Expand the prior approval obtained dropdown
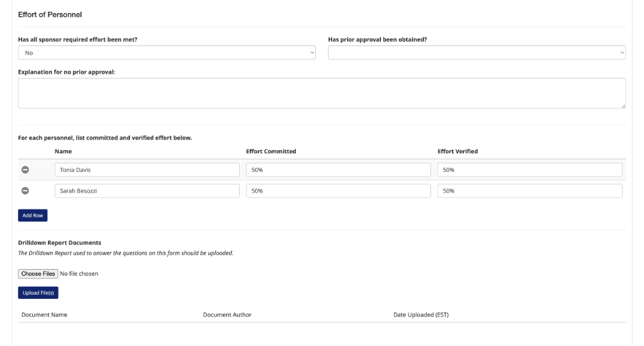This screenshot has height=346, width=644. point(476,53)
